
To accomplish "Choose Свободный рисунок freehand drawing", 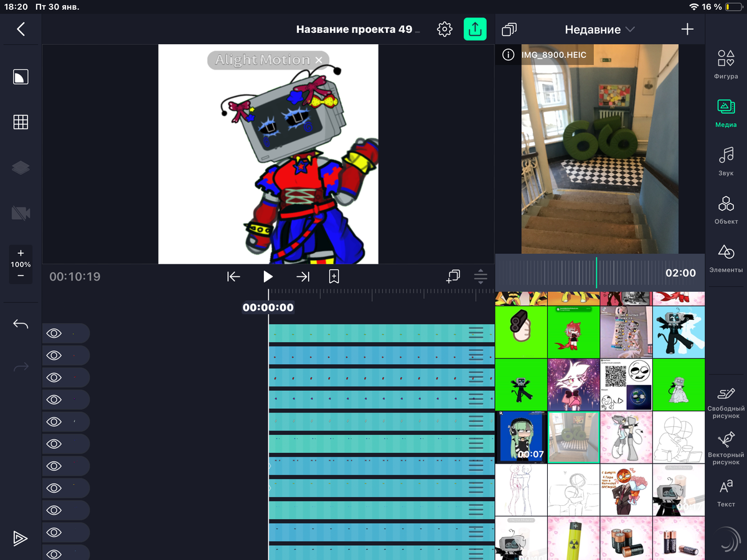I will point(726,403).
